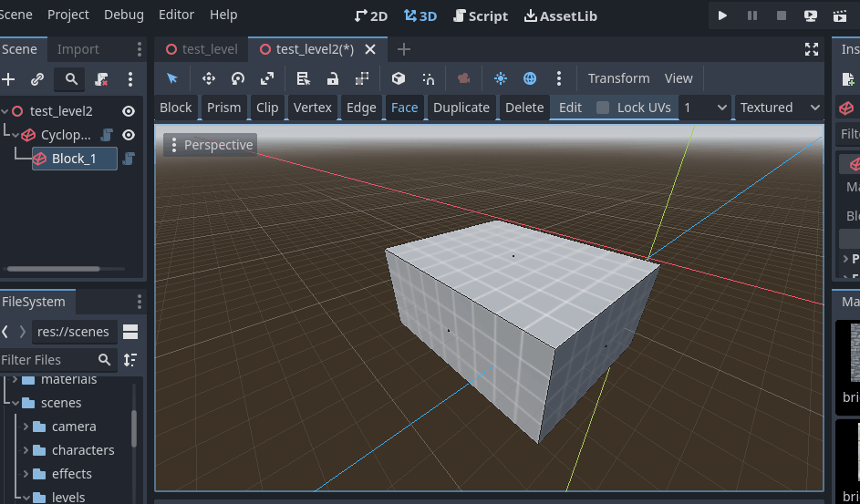Switch to the test_level scene tab
The height and width of the screenshot is (504, 860).
coord(202,49)
